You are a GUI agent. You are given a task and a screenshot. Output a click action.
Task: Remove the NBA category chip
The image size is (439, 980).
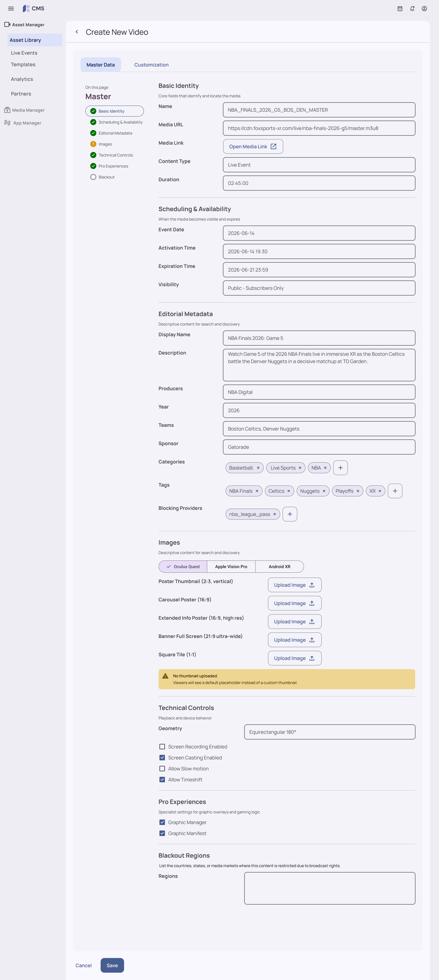pyautogui.click(x=325, y=467)
